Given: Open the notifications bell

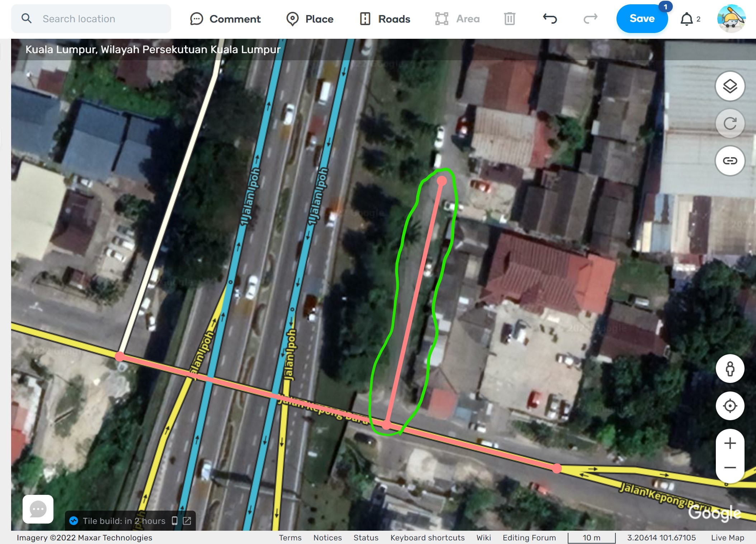Looking at the screenshot, I should point(686,19).
